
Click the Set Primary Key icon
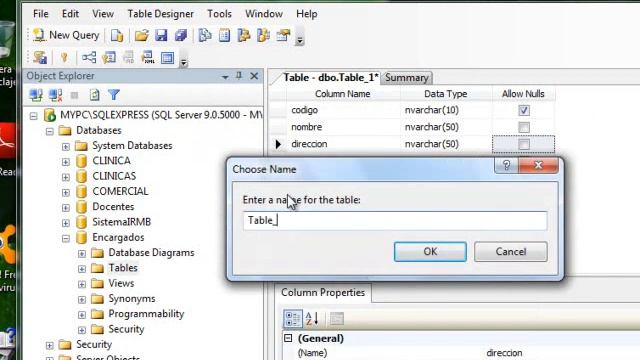tap(64, 58)
